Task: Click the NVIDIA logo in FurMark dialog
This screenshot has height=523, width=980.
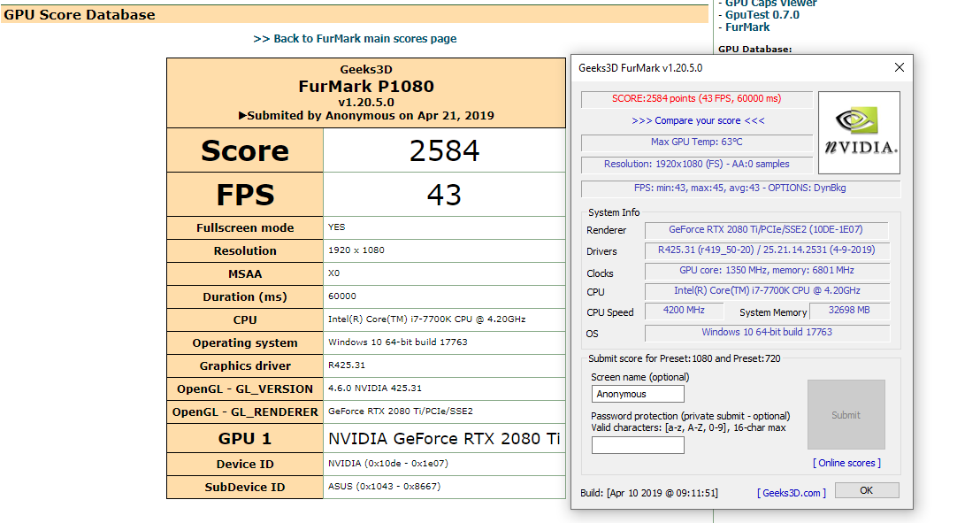Action: pyautogui.click(x=859, y=133)
